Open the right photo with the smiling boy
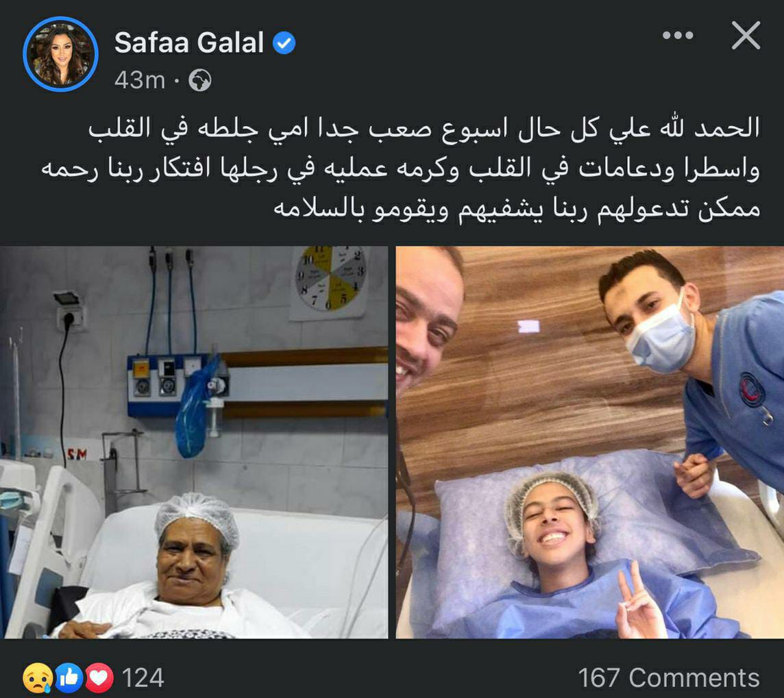The width and height of the screenshot is (784, 698). coord(590,443)
